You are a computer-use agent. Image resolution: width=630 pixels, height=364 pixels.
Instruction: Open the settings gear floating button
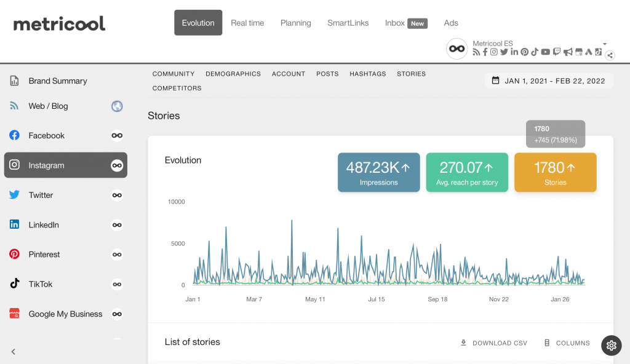[611, 345]
